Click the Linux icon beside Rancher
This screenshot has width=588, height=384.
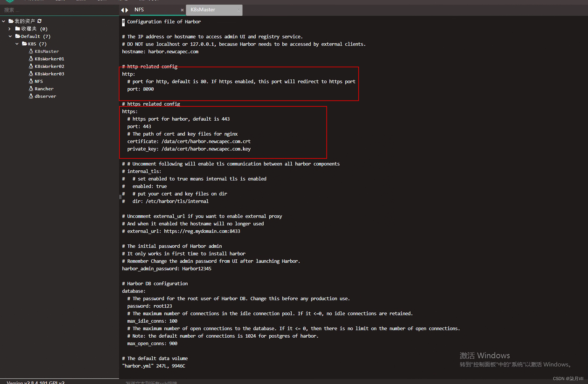(x=31, y=89)
